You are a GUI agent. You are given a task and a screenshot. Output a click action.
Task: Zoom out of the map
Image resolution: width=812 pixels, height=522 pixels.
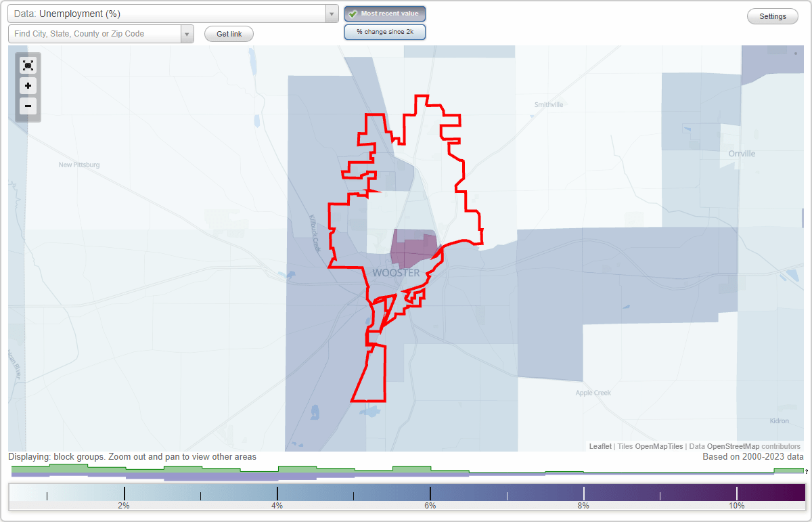coord(28,106)
